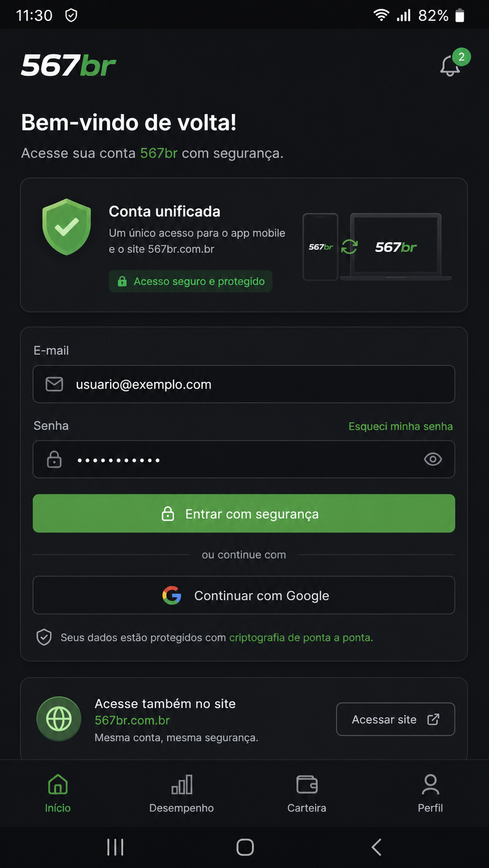Tap the sync arrows between devices

pyautogui.click(x=349, y=247)
